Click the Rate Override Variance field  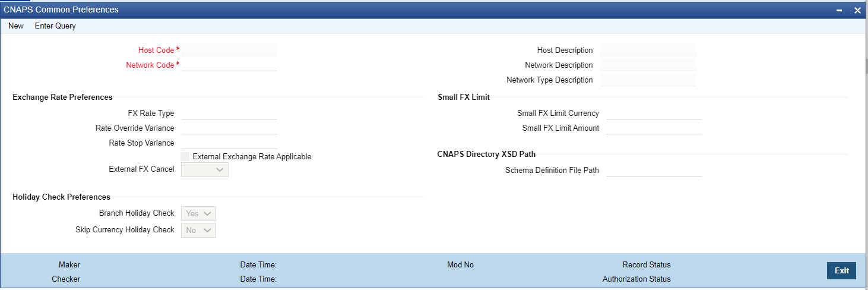pyautogui.click(x=229, y=128)
